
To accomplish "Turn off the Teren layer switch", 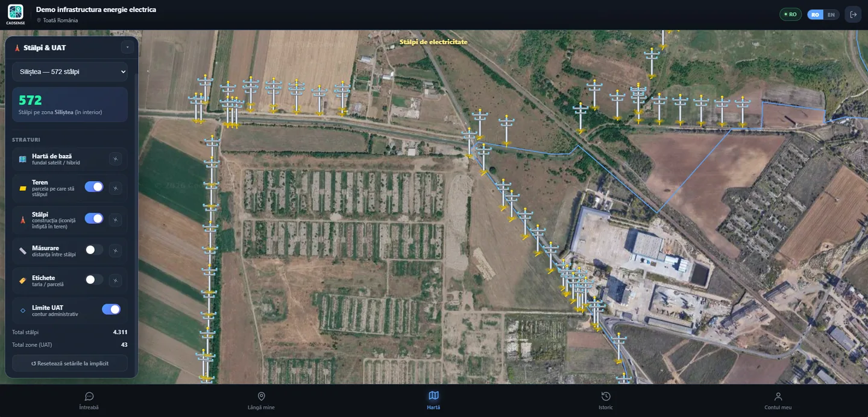I will [x=94, y=187].
